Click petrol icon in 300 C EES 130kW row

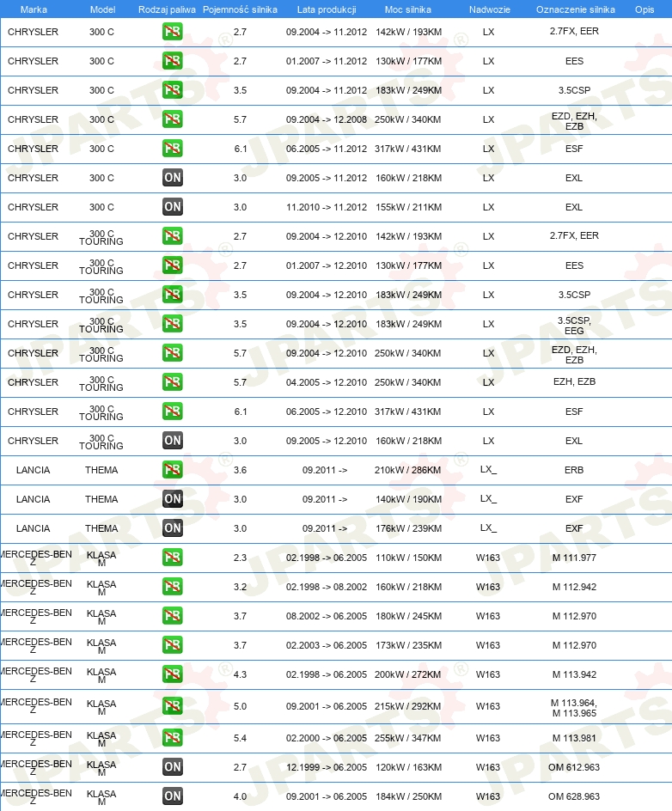point(172,61)
